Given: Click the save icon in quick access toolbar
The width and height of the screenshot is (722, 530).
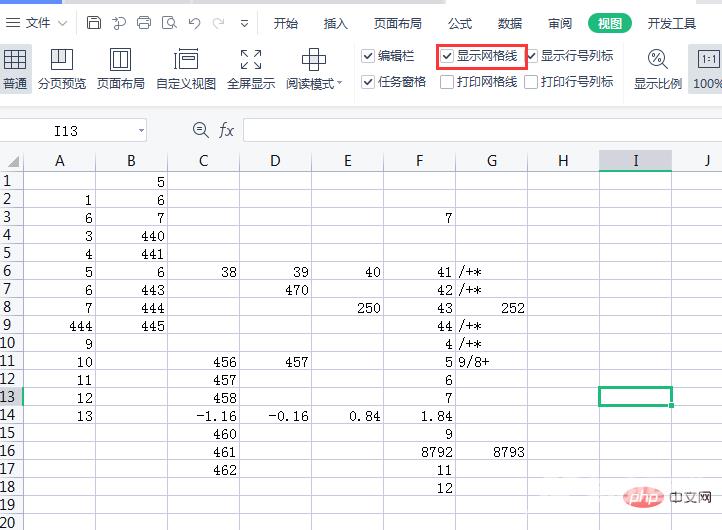Looking at the screenshot, I should coord(94,22).
